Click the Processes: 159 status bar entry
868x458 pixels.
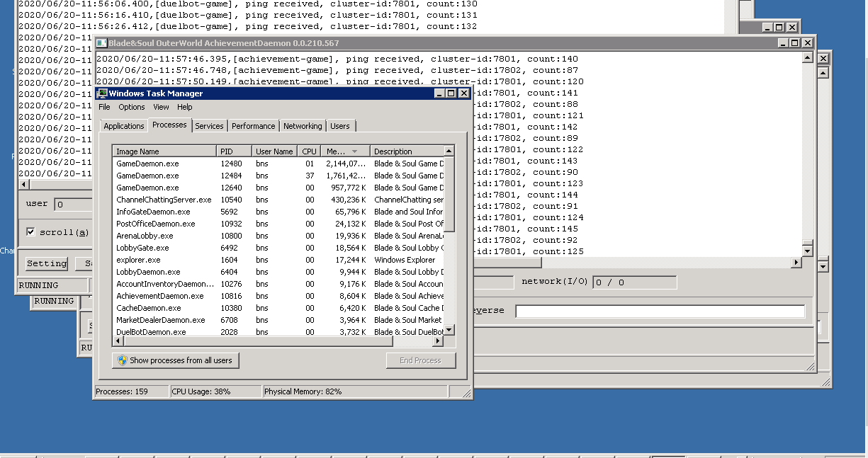(131, 391)
